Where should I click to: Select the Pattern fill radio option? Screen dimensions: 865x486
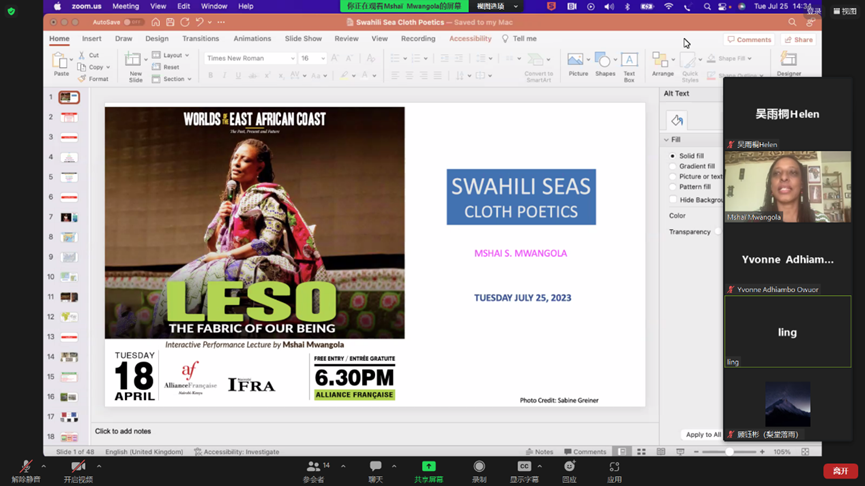(x=673, y=187)
